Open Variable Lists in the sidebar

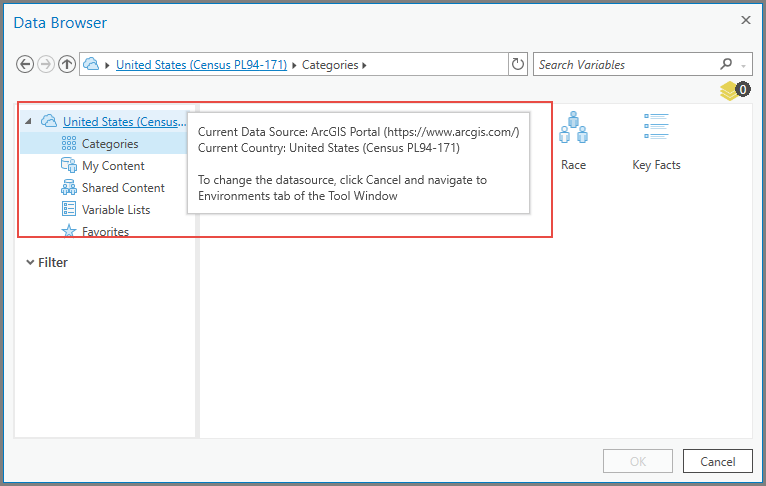click(x=116, y=210)
